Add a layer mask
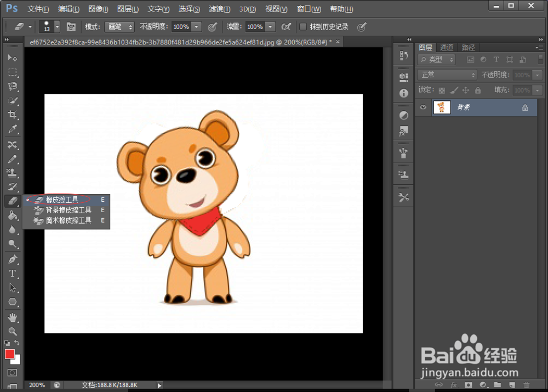Image resolution: width=548 pixels, height=392 pixels. (x=468, y=385)
